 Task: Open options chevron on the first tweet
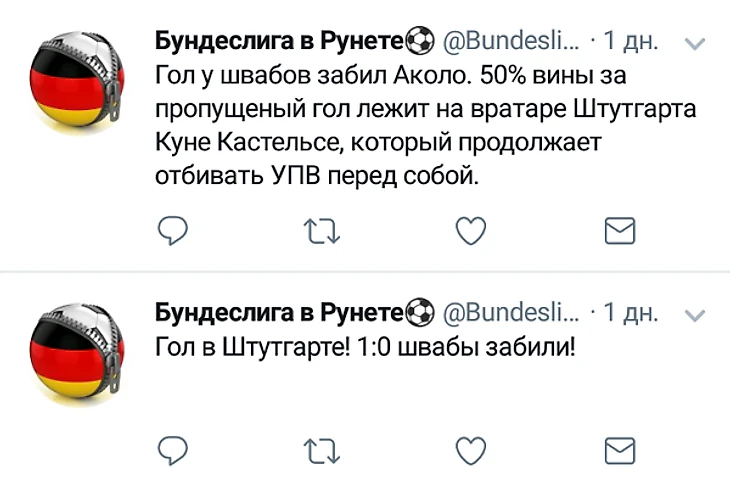coord(697,44)
